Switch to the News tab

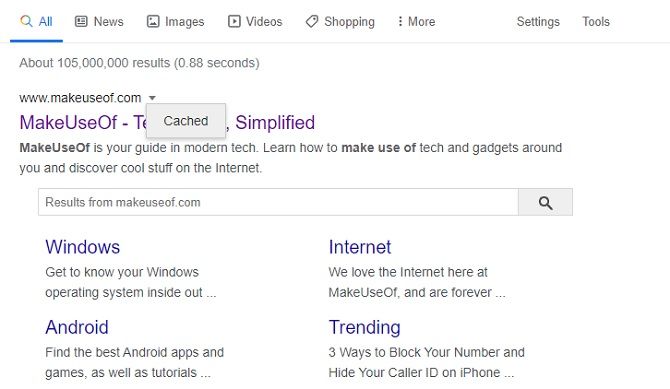[99, 21]
